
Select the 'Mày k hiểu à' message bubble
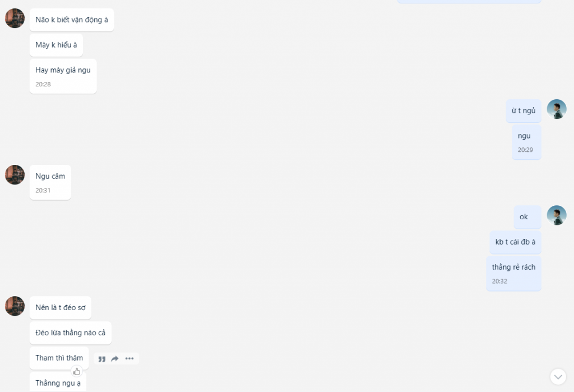click(x=56, y=45)
